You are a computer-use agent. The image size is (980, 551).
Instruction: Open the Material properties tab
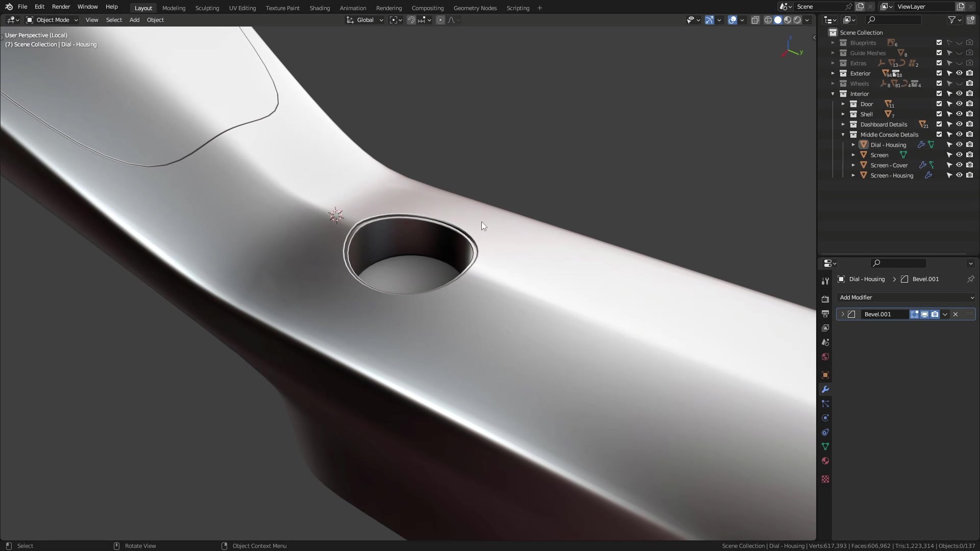825,461
